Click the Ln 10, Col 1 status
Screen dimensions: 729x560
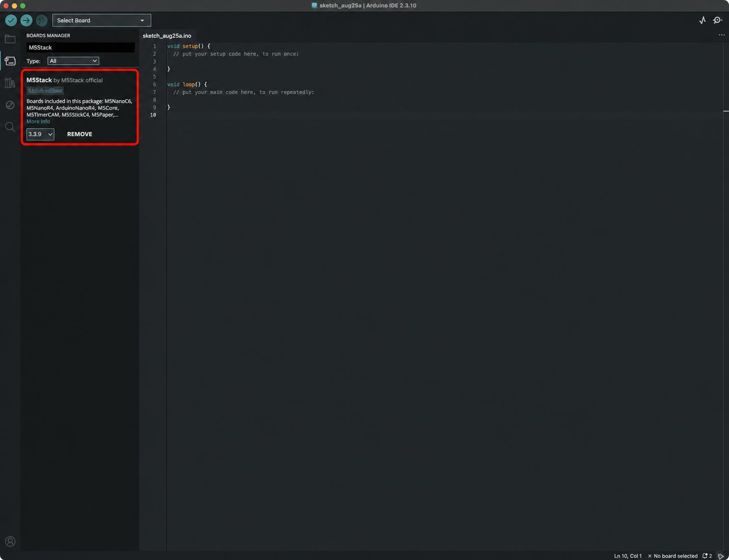(x=628, y=556)
